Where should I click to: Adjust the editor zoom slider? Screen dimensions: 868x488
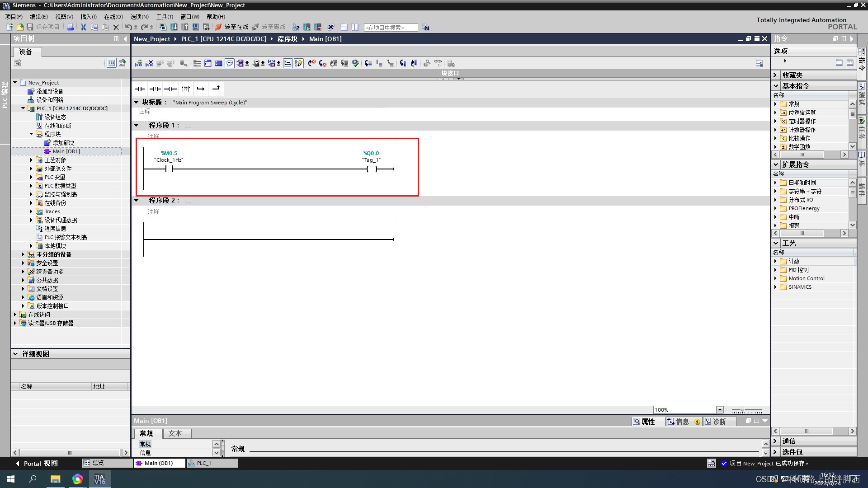(742, 410)
